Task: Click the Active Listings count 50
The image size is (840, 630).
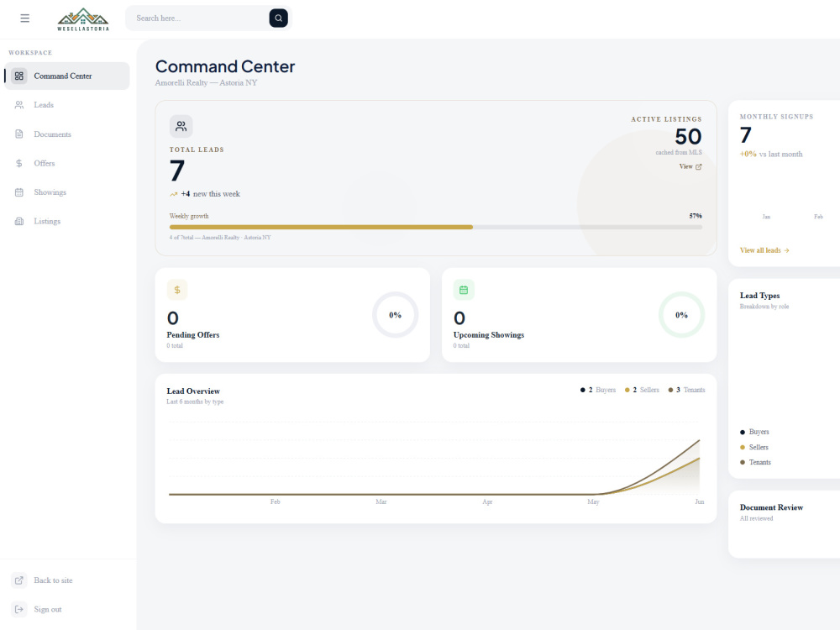Action: coord(689,137)
